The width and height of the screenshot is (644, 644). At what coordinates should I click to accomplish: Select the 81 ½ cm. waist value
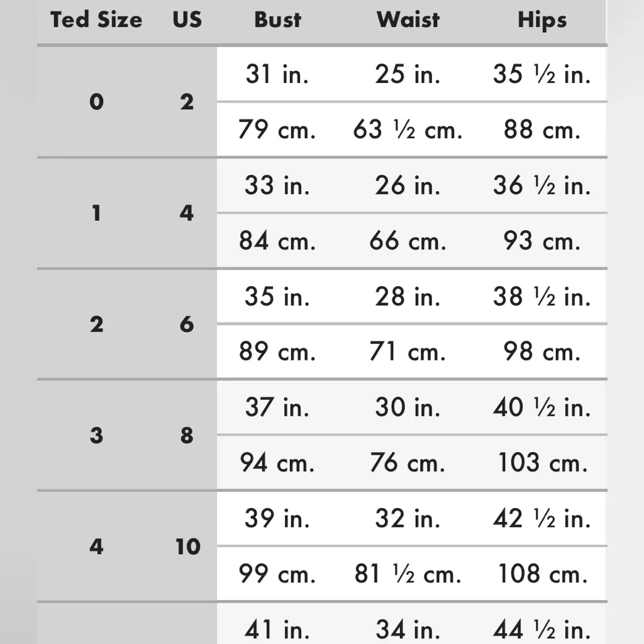pos(408,574)
